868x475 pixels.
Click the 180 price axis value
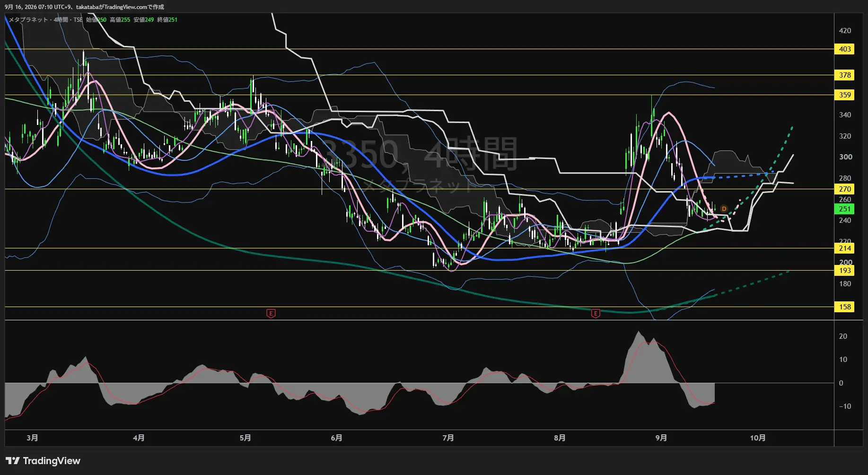pyautogui.click(x=845, y=284)
